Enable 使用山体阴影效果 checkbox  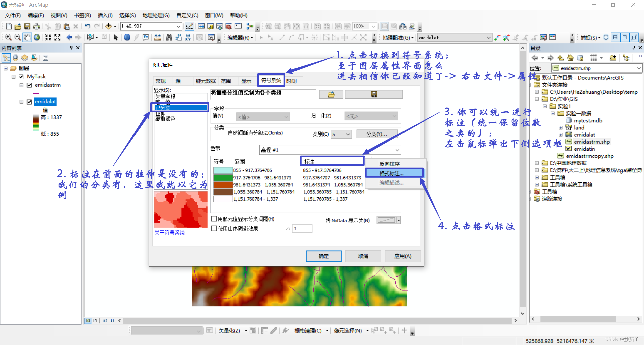point(214,229)
